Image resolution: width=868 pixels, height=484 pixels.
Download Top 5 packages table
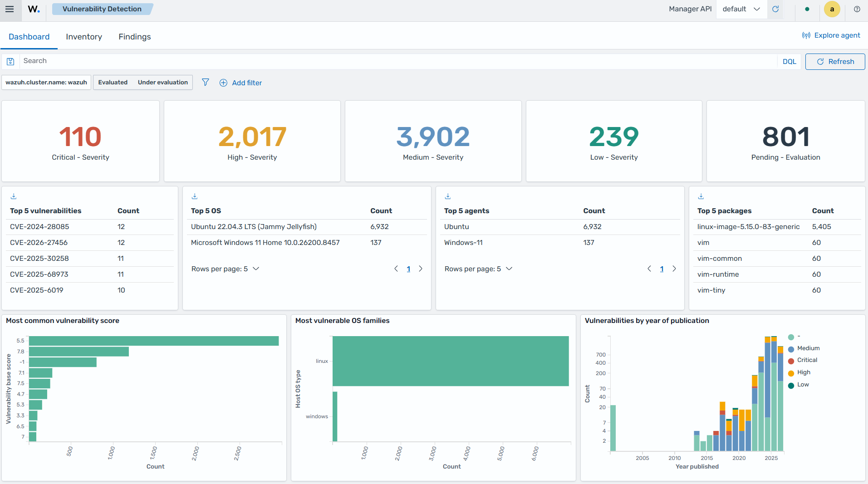click(x=701, y=196)
